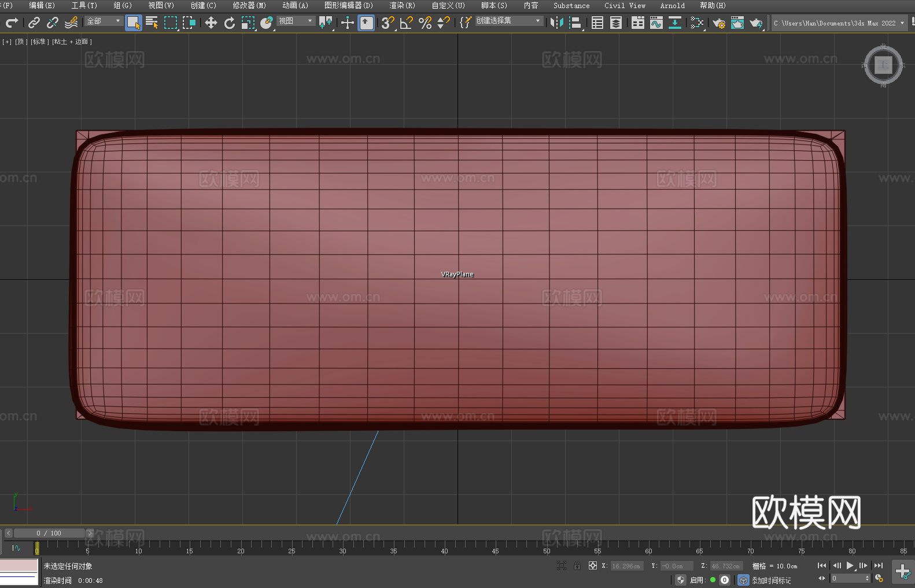Click the Align tool icon

click(x=575, y=23)
